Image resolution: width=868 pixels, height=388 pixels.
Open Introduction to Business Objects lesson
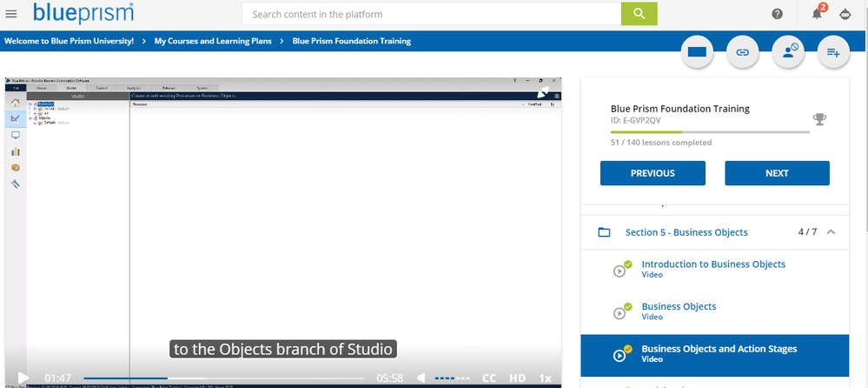pos(713,264)
